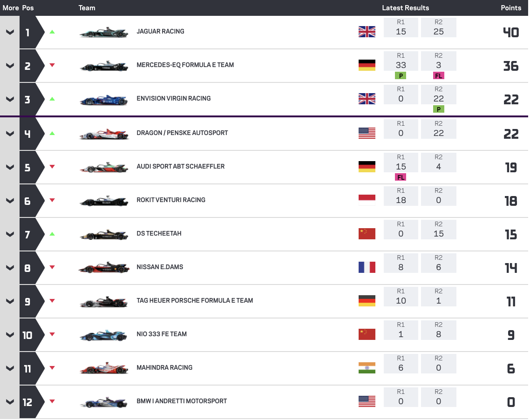Expand the Audi Sport ABT Schaeffler row
The width and height of the screenshot is (530, 420).
click(x=10, y=167)
